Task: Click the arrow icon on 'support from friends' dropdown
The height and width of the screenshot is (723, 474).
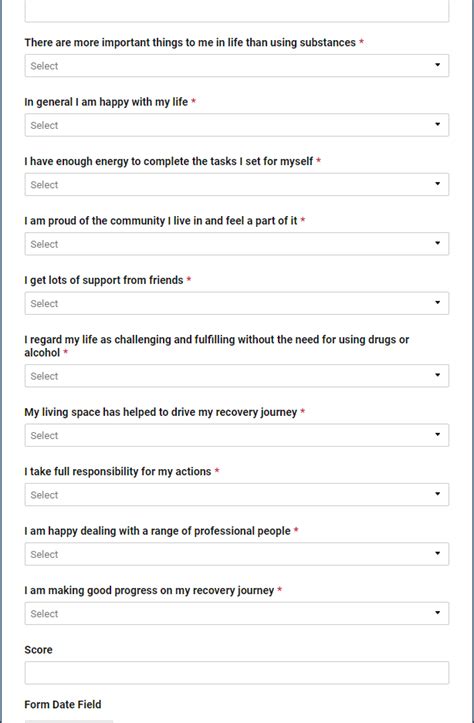Action: click(x=438, y=303)
